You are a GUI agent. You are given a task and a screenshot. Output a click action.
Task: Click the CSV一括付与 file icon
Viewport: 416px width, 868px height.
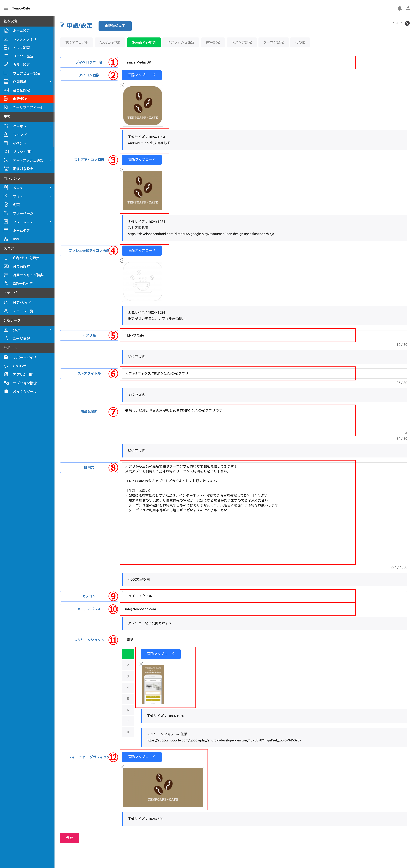[6, 283]
